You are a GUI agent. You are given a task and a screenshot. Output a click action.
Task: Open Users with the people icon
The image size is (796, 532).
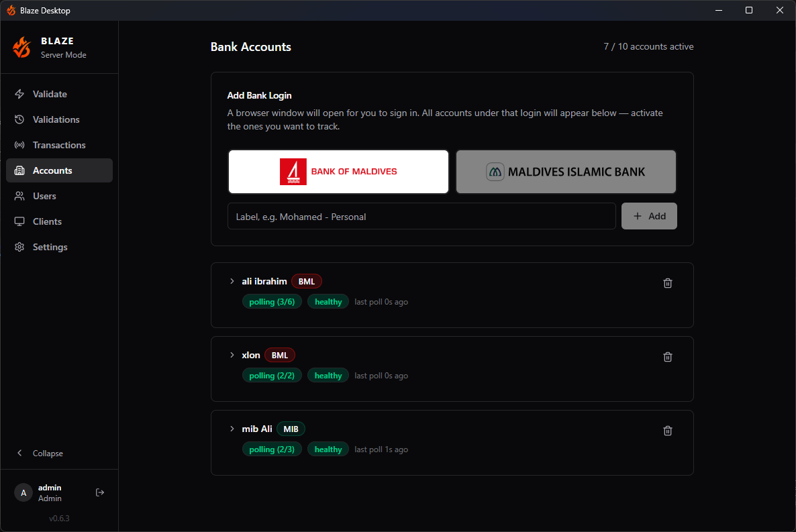[x=20, y=196]
